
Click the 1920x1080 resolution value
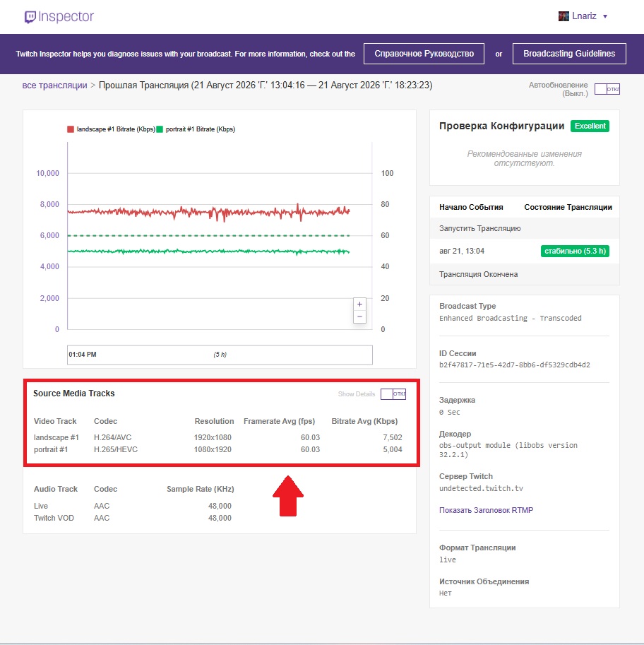(213, 437)
